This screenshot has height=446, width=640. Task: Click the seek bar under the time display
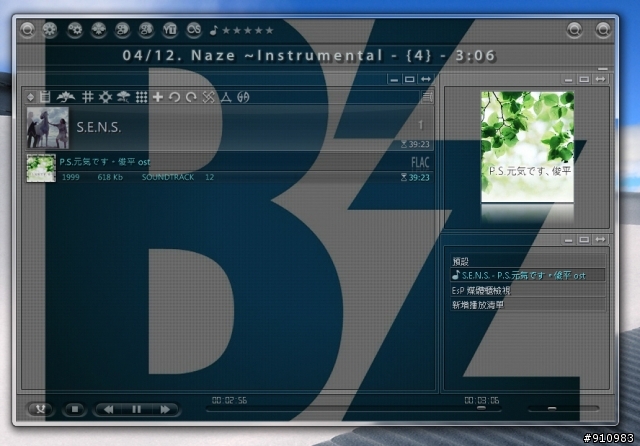pos(353,408)
